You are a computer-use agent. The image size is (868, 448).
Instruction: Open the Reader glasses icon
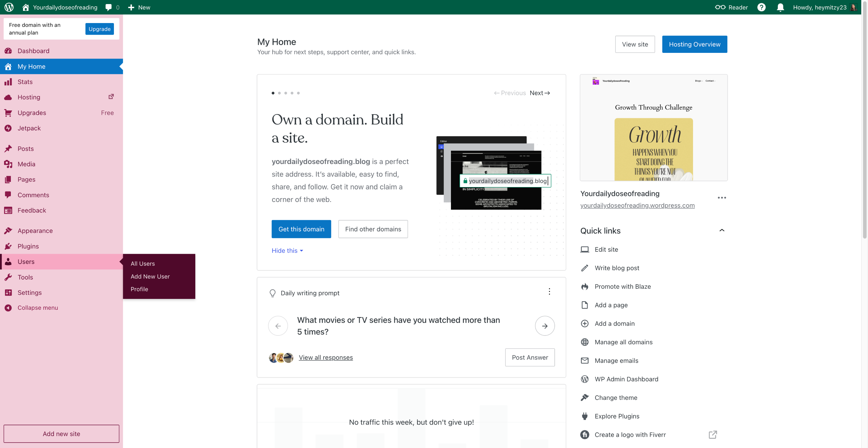(x=720, y=7)
